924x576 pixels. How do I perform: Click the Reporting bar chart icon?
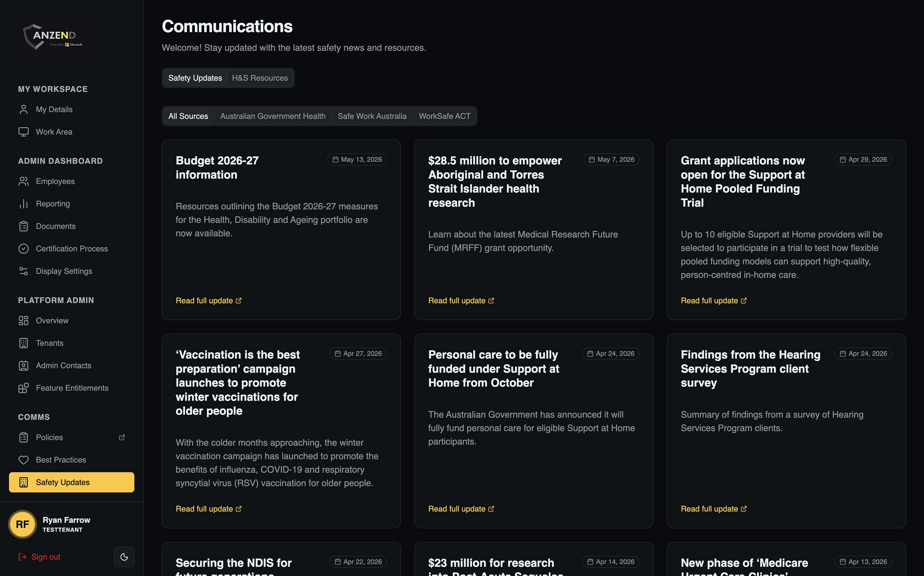23,204
